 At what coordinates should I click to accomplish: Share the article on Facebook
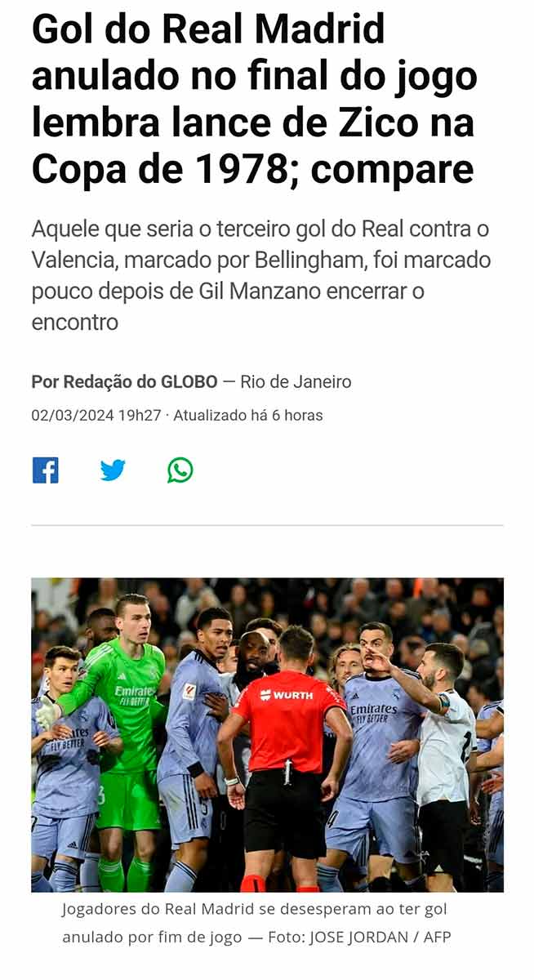[46, 470]
